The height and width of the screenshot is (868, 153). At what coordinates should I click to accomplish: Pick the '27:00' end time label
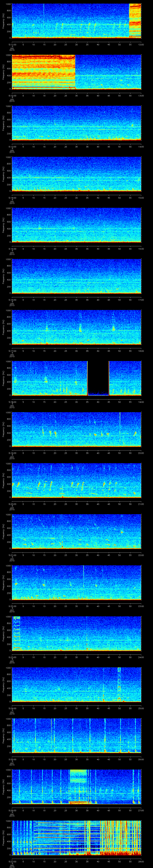(141, 810)
